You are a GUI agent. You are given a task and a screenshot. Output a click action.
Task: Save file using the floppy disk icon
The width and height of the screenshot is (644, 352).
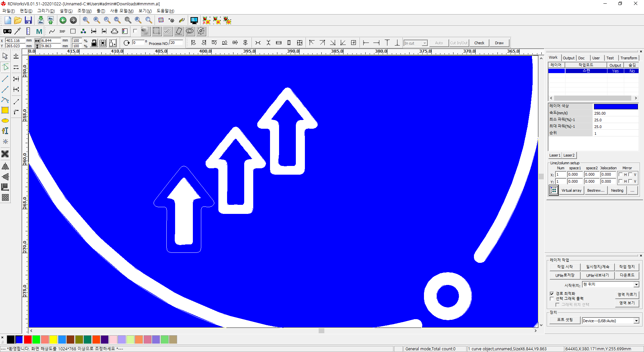pos(28,20)
